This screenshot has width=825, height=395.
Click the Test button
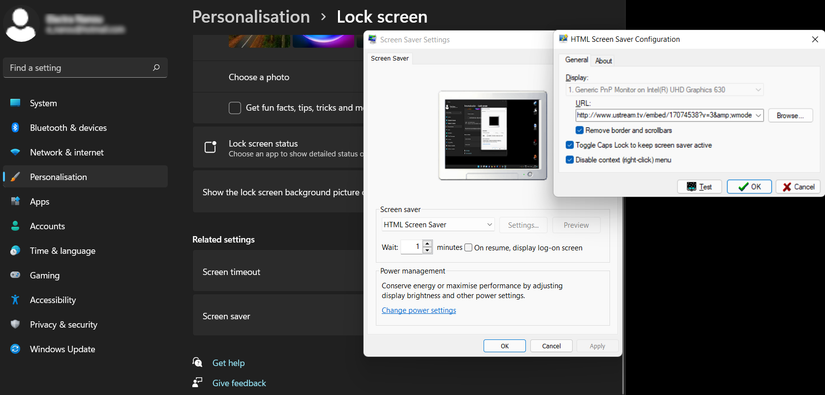pyautogui.click(x=699, y=187)
